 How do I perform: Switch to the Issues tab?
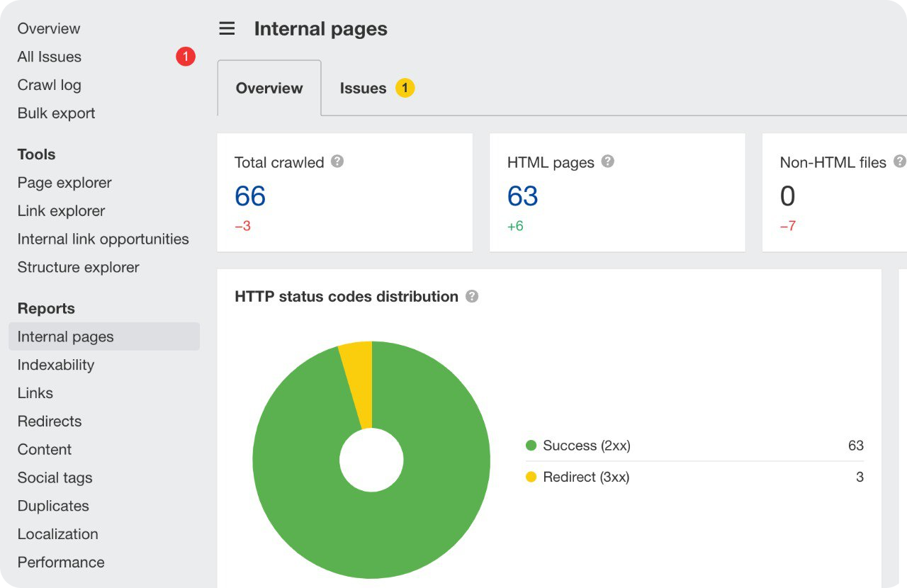[x=364, y=88]
